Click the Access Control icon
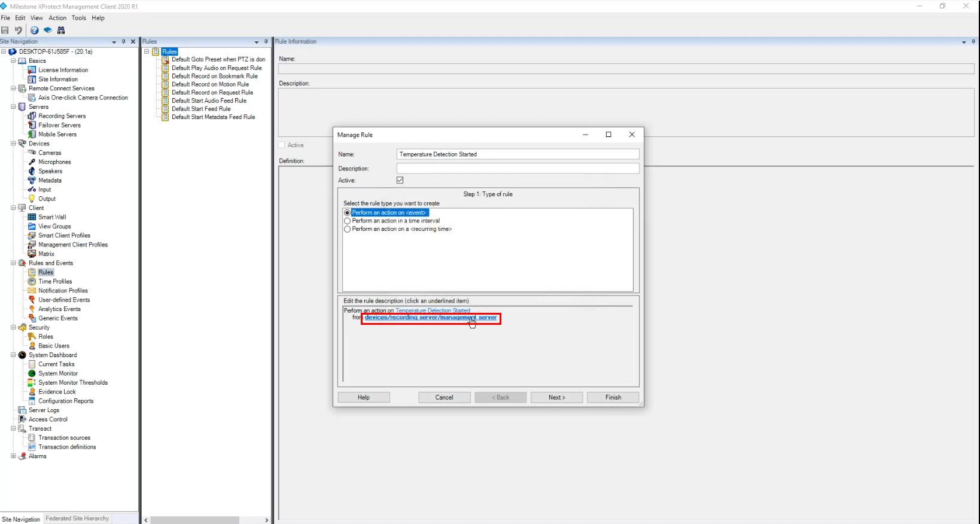The height and width of the screenshot is (524, 980). pos(22,419)
